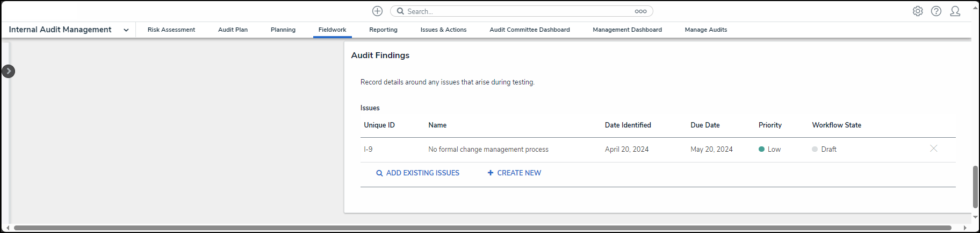Click the magnifier icon in search box
This screenshot has width=980, height=233.
tap(400, 11)
